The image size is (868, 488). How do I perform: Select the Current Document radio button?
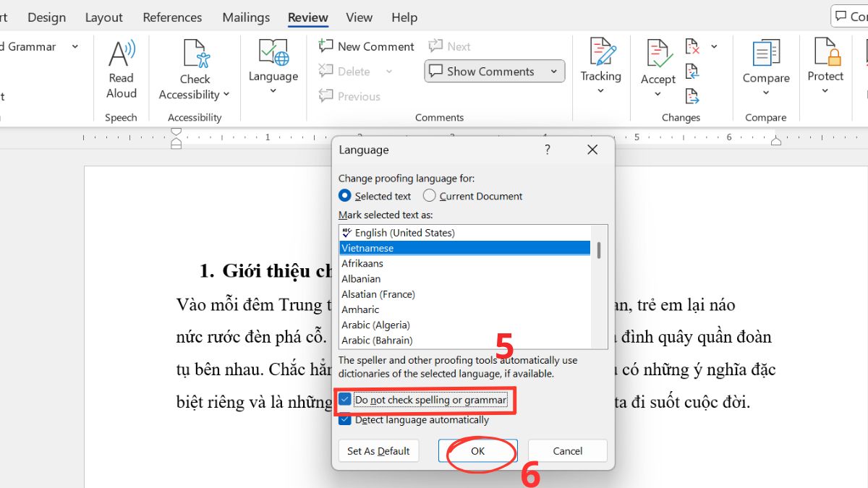[430, 196]
